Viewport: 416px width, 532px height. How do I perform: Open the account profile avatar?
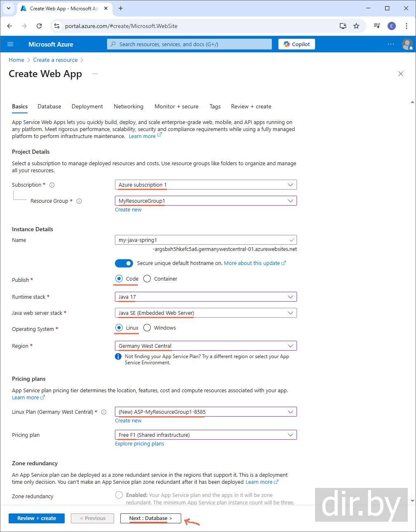407,44
